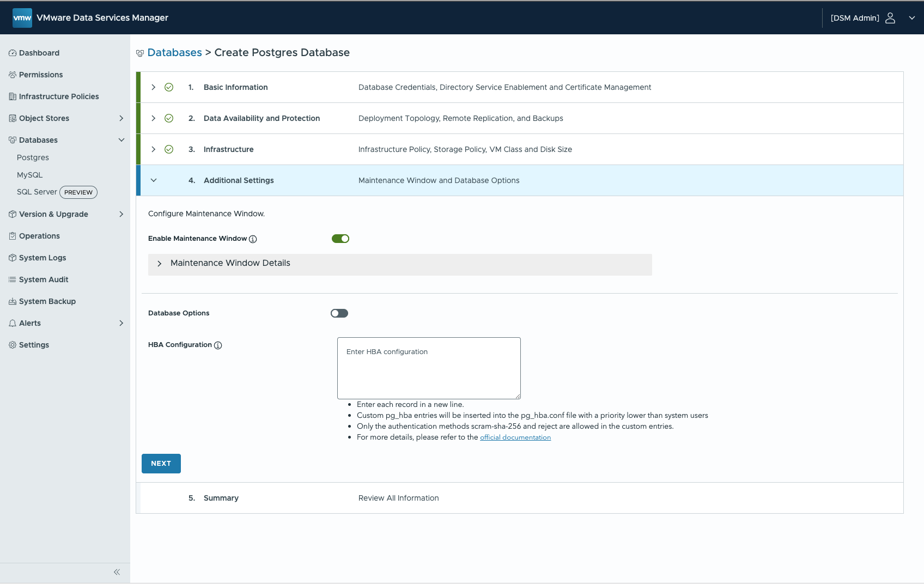Click the Dashboard icon in sidebar
This screenshot has width=924, height=584.
(x=13, y=53)
